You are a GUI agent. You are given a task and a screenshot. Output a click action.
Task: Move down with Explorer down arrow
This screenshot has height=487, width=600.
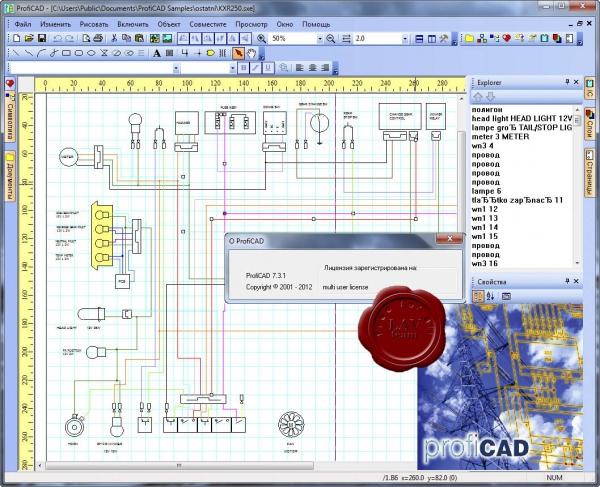click(x=491, y=97)
